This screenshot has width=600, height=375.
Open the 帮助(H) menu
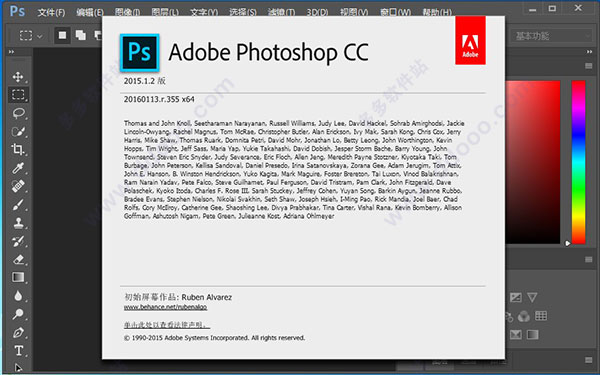click(437, 13)
